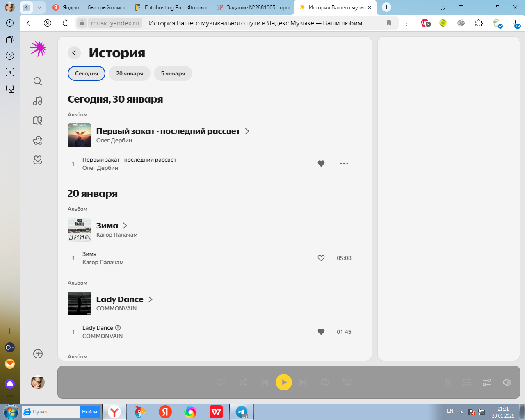Open the Yandex Music search
This screenshot has width=525, height=420.
pos(38,81)
